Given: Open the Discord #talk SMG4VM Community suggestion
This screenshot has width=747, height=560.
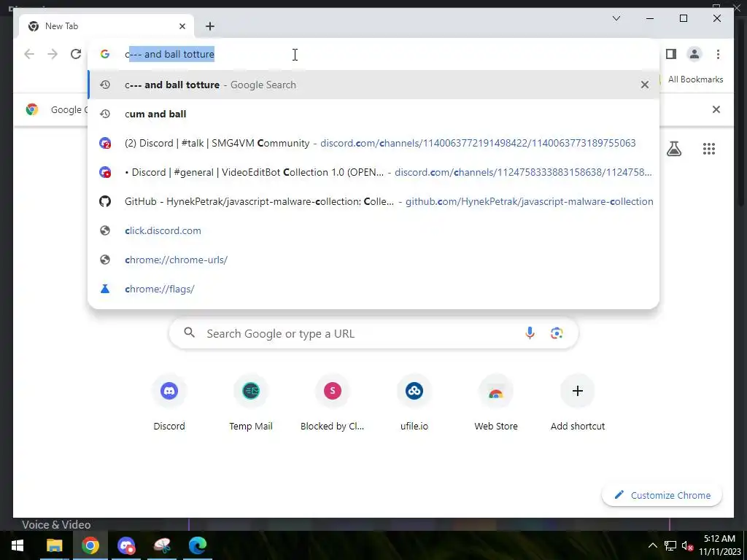Looking at the screenshot, I should 374,144.
